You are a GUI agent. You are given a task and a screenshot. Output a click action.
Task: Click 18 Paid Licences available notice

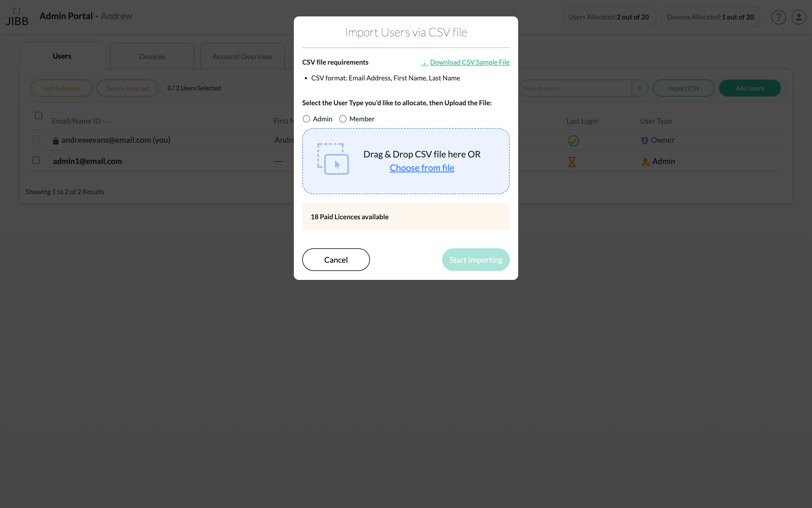[406, 217]
